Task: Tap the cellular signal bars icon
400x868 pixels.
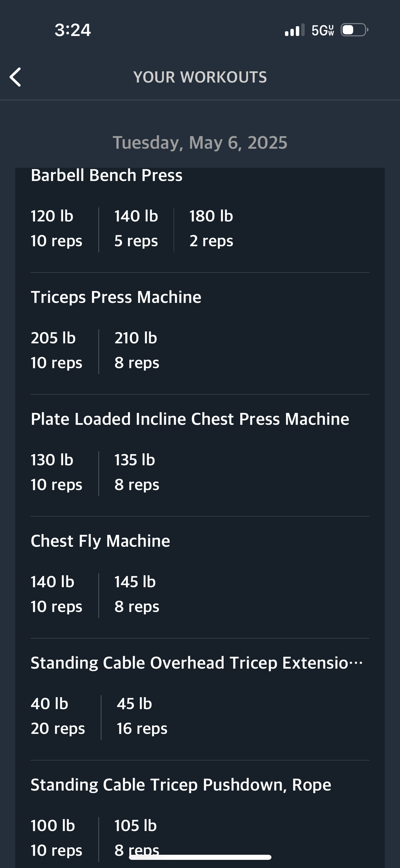Action: pyautogui.click(x=294, y=30)
